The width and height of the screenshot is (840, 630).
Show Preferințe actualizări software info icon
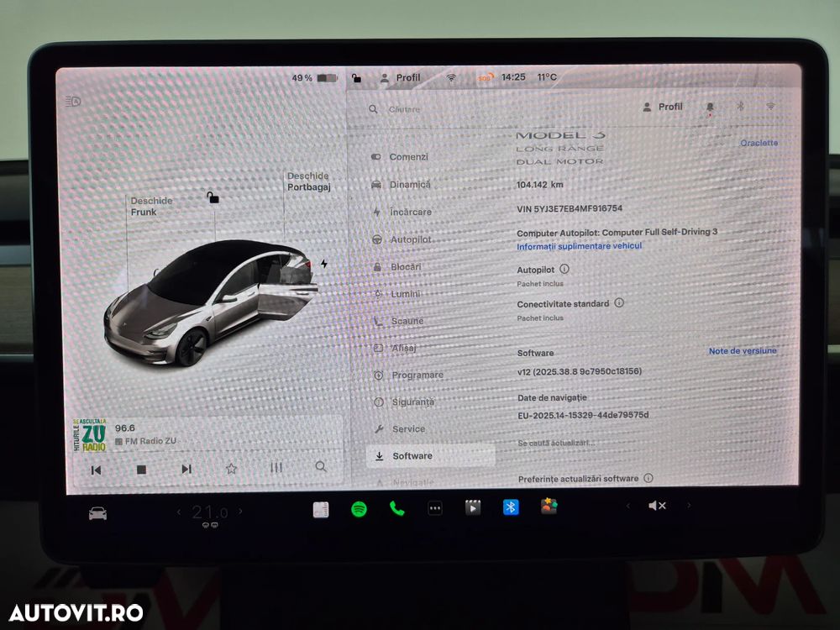tap(648, 478)
